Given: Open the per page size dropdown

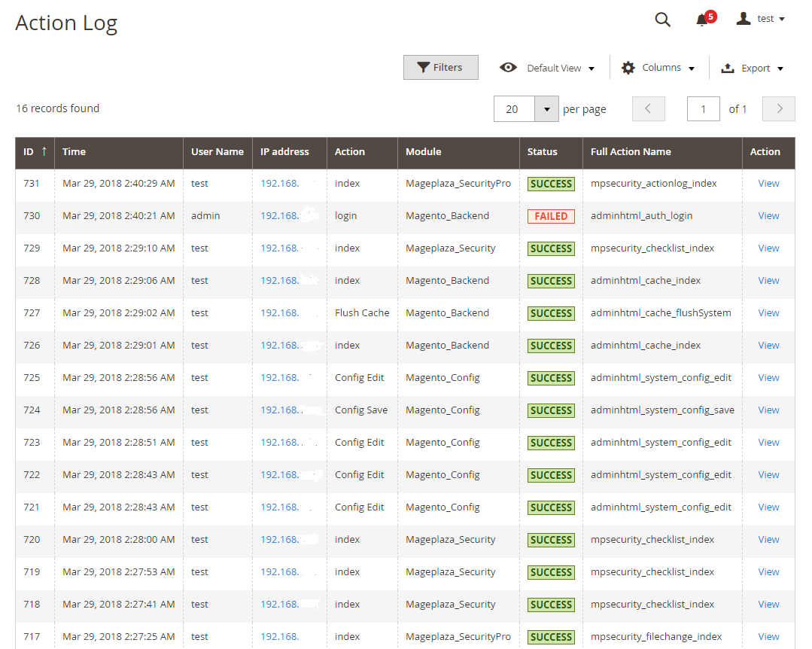Looking at the screenshot, I should click(546, 109).
